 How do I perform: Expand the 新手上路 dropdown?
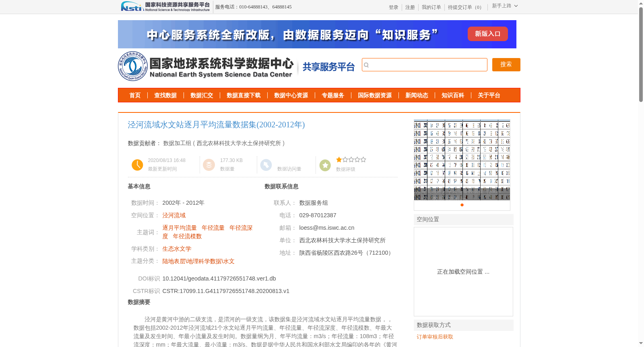point(505,6)
